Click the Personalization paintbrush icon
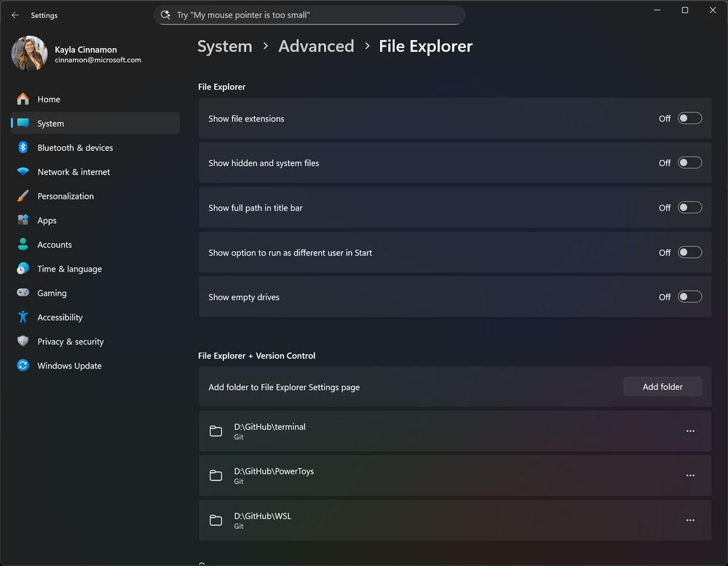728x566 pixels. coord(23,196)
